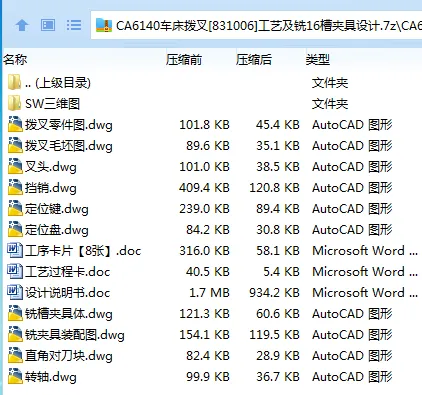Screen dimensions: 422x395
Task: Click the 239.0 KB size of 定位键.dwg
Action: pos(204,209)
